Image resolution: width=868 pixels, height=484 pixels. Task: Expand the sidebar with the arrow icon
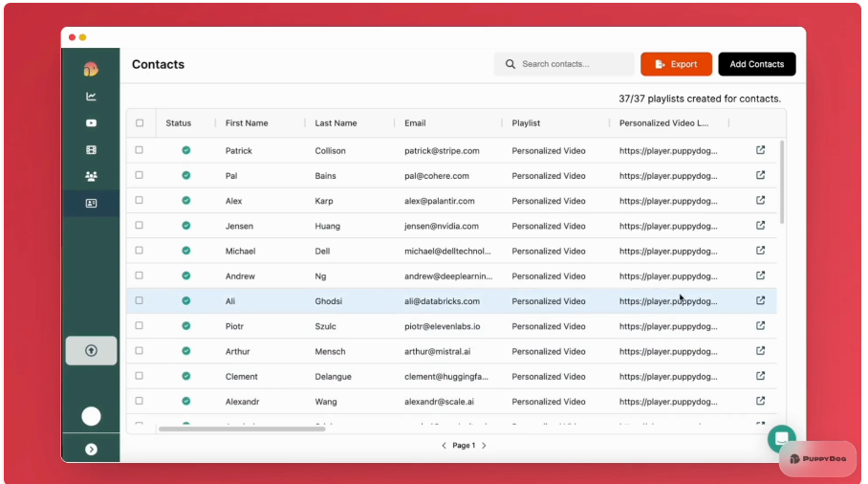(91, 450)
